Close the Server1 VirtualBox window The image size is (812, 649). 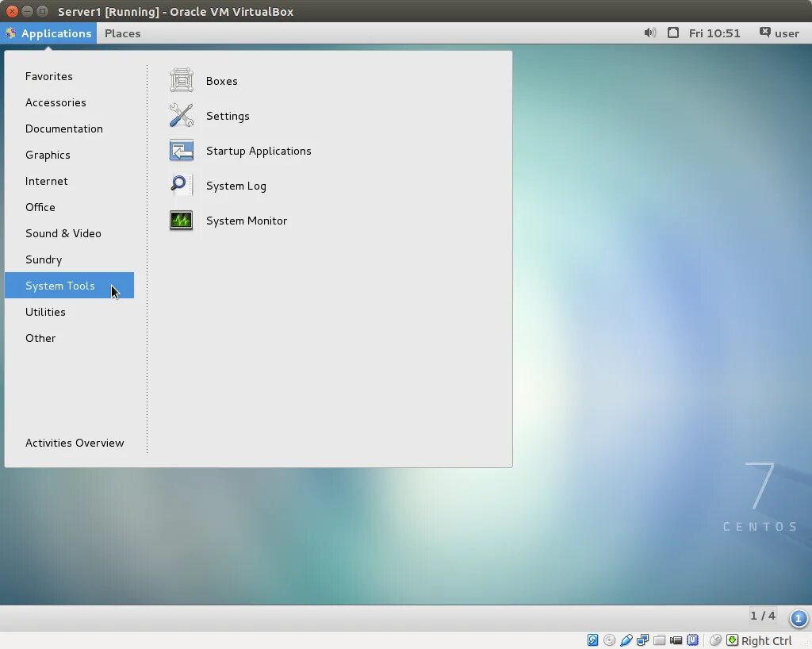tap(12, 11)
